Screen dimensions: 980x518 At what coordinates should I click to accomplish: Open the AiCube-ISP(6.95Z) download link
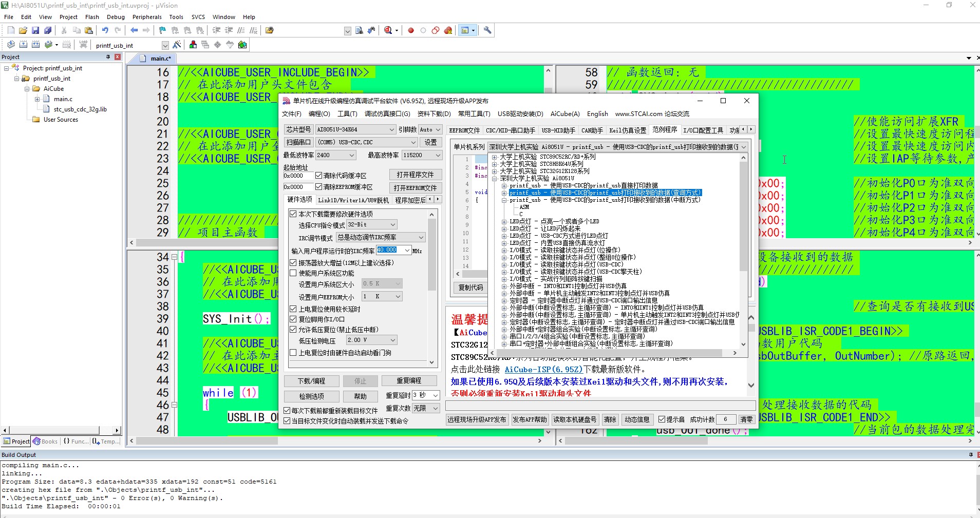(543, 369)
